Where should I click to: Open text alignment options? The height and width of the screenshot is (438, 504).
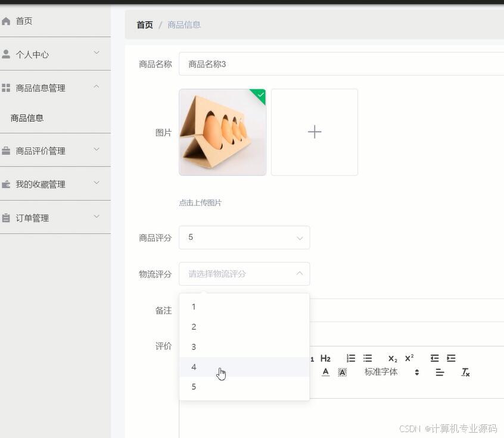440,372
